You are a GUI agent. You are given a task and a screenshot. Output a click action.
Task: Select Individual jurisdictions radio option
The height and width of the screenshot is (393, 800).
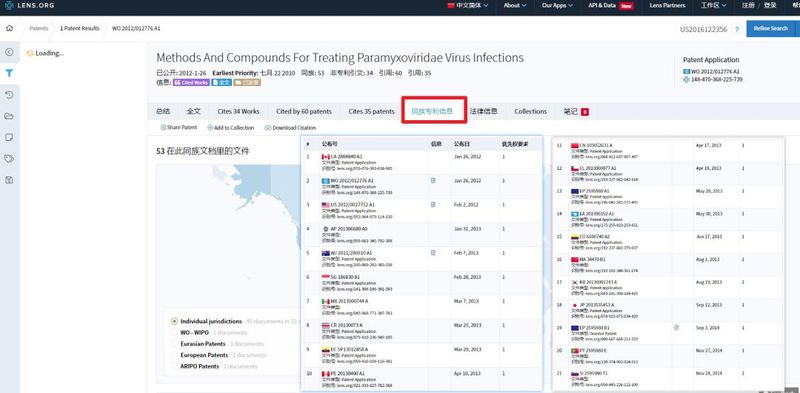(174, 322)
